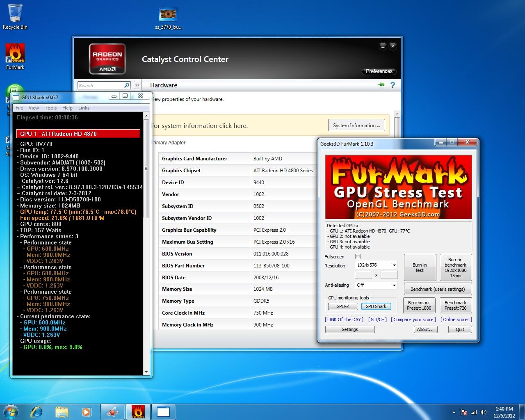
Task: Click the custom resolution height field
Action: [x=389, y=275]
